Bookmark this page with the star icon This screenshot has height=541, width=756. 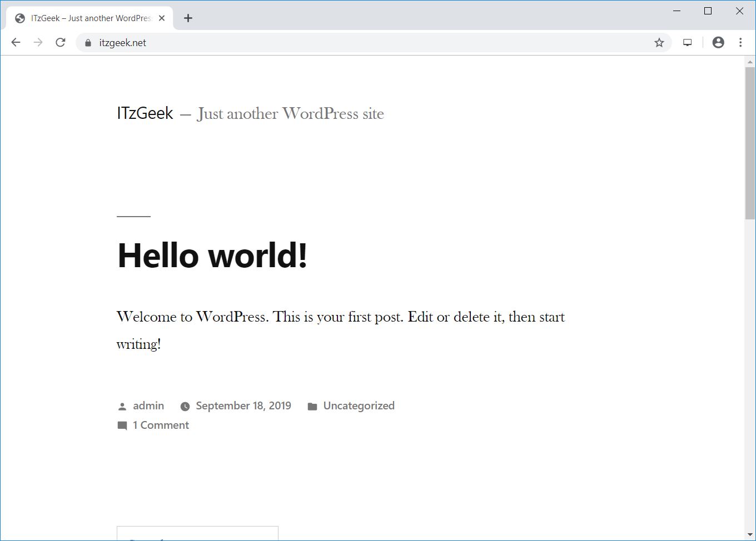point(659,43)
